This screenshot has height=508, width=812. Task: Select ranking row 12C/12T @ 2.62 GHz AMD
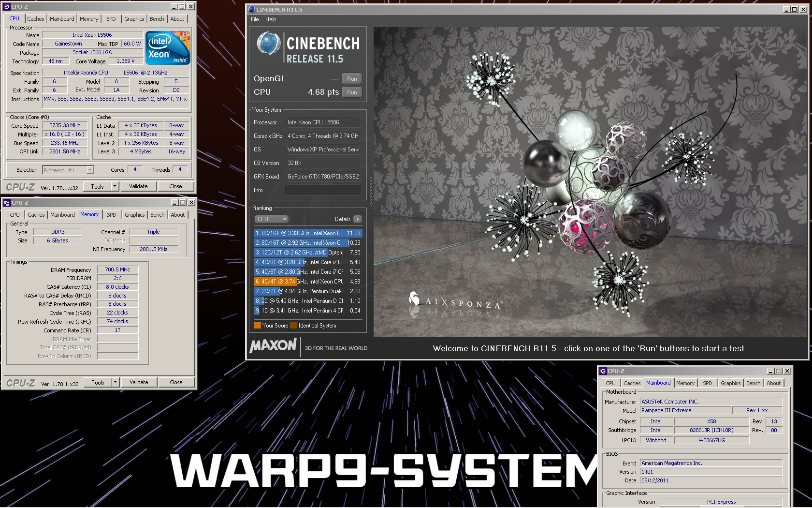click(x=308, y=253)
